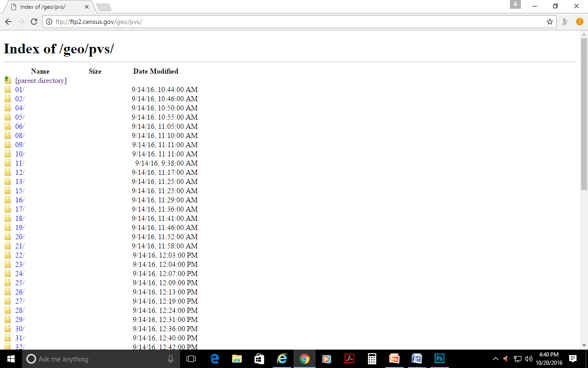Click the network icon in system tray
Screen dimensions: 588x368
click(x=518, y=359)
